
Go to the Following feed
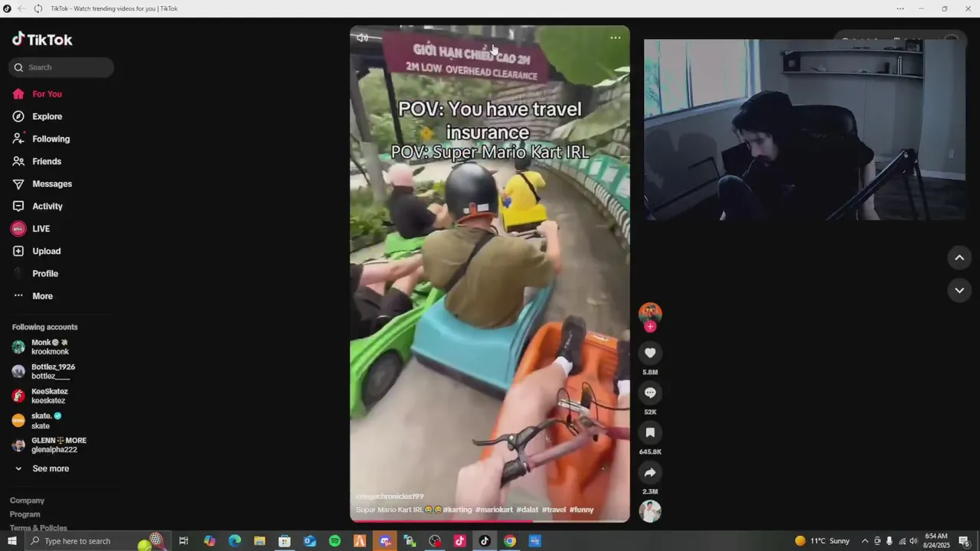point(41,139)
